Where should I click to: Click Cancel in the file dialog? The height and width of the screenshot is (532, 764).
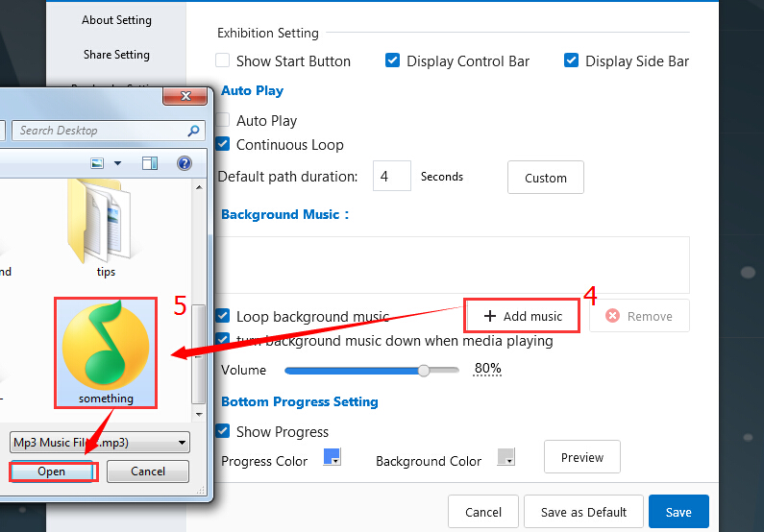coord(148,472)
